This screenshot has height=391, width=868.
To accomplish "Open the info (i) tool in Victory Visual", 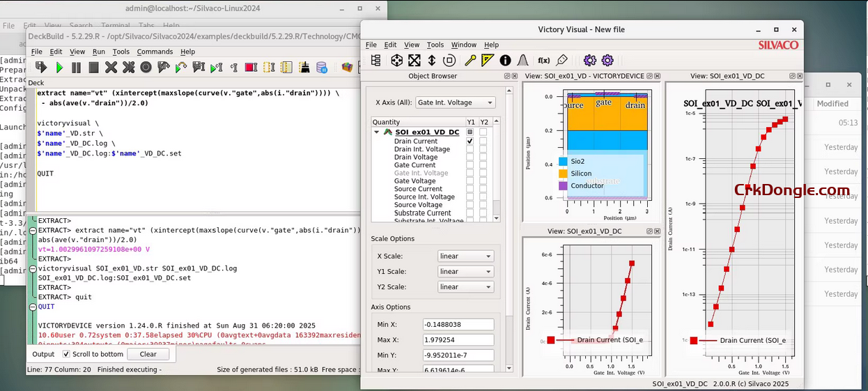I will 505,61.
